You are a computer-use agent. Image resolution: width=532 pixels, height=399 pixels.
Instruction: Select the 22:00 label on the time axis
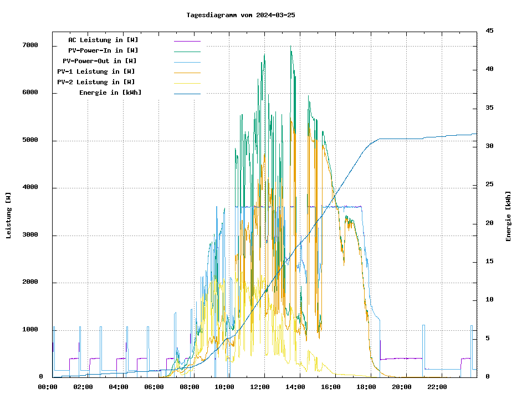[437, 387]
